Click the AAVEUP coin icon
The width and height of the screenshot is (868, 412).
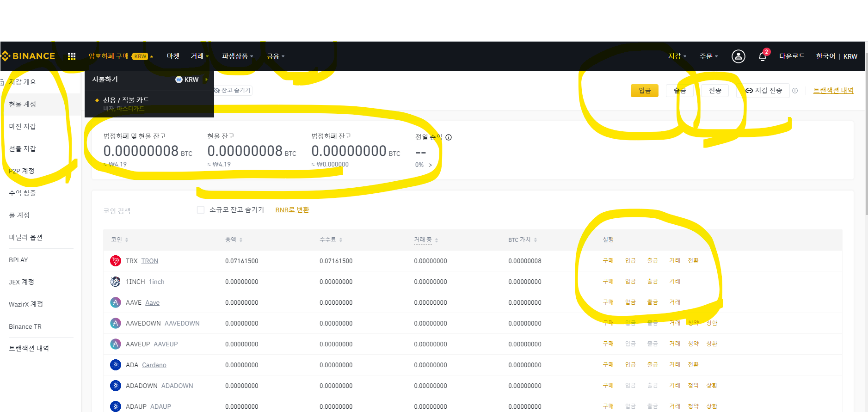point(116,344)
